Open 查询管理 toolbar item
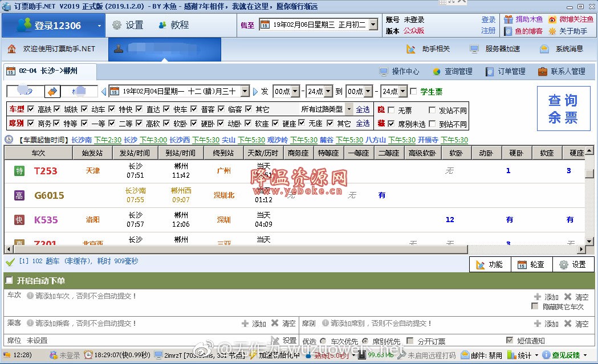The height and width of the screenshot is (364, 598). pos(452,71)
